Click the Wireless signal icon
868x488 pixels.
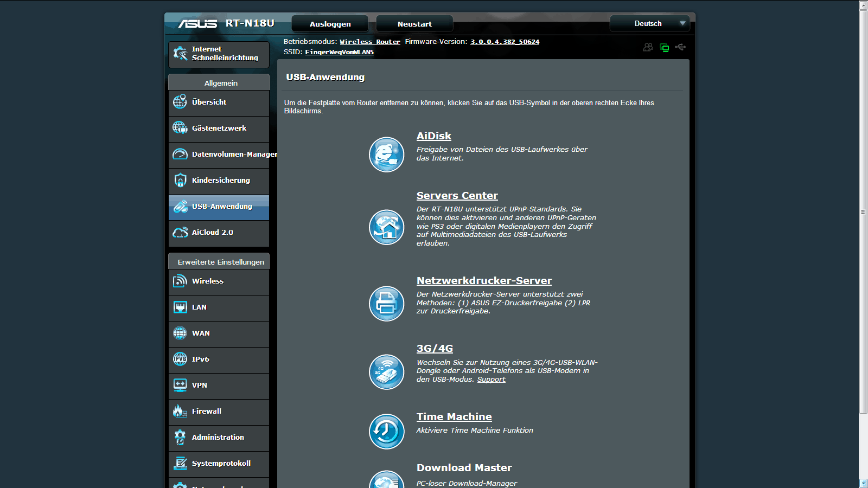[x=180, y=281]
